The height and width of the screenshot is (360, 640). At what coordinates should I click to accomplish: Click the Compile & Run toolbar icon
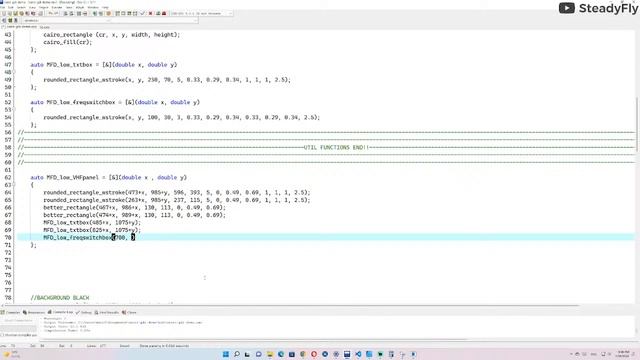129,13
